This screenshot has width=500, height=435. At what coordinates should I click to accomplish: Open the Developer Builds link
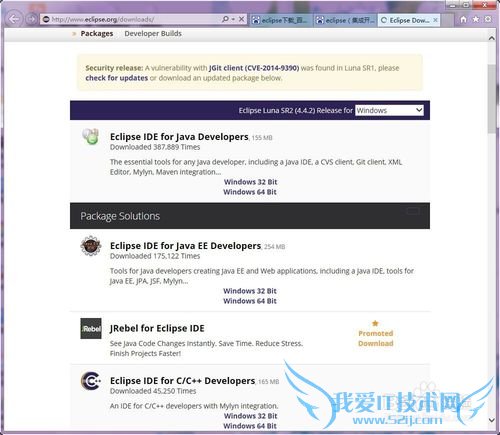[x=153, y=33]
